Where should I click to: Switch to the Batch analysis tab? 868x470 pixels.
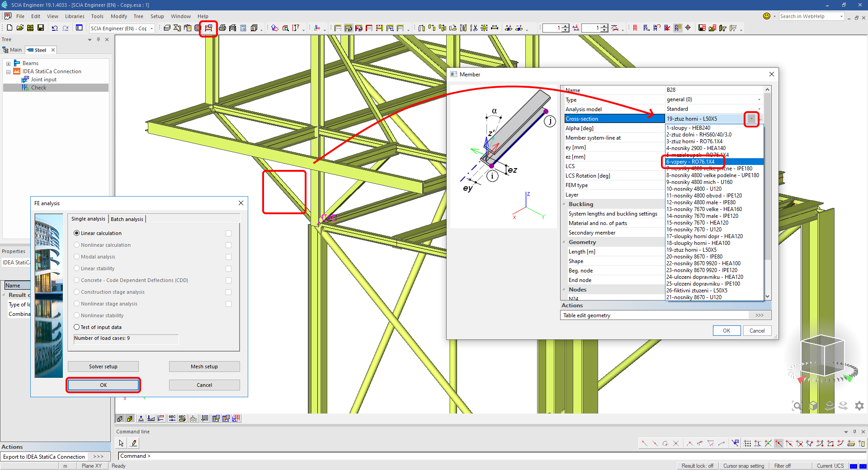127,219
